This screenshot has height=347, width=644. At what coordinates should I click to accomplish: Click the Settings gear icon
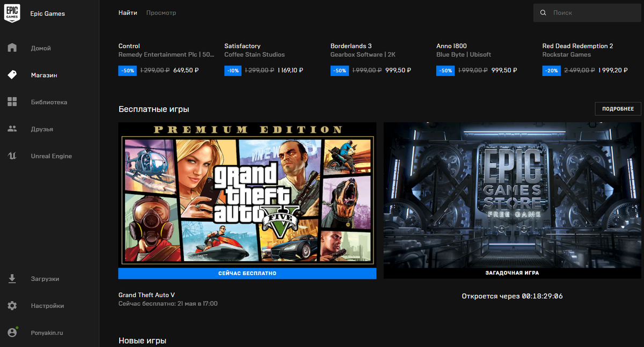(12, 306)
